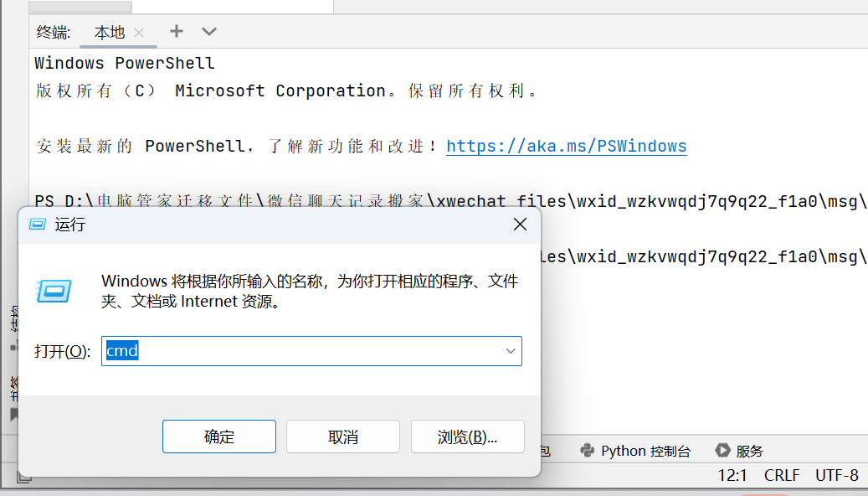Open the https://aka.ms/PSWindows link
This screenshot has width=868, height=496.
pos(566,146)
